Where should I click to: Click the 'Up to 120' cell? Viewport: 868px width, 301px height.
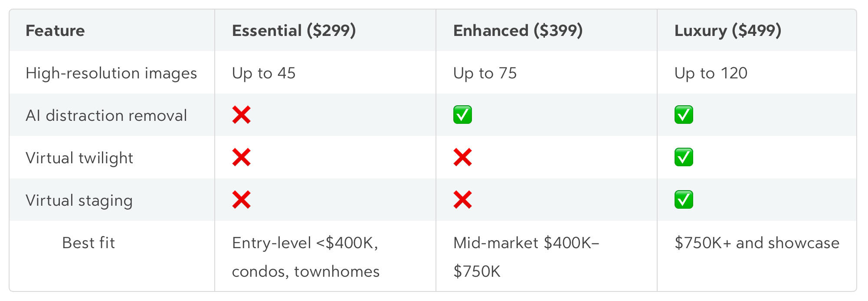(x=711, y=73)
